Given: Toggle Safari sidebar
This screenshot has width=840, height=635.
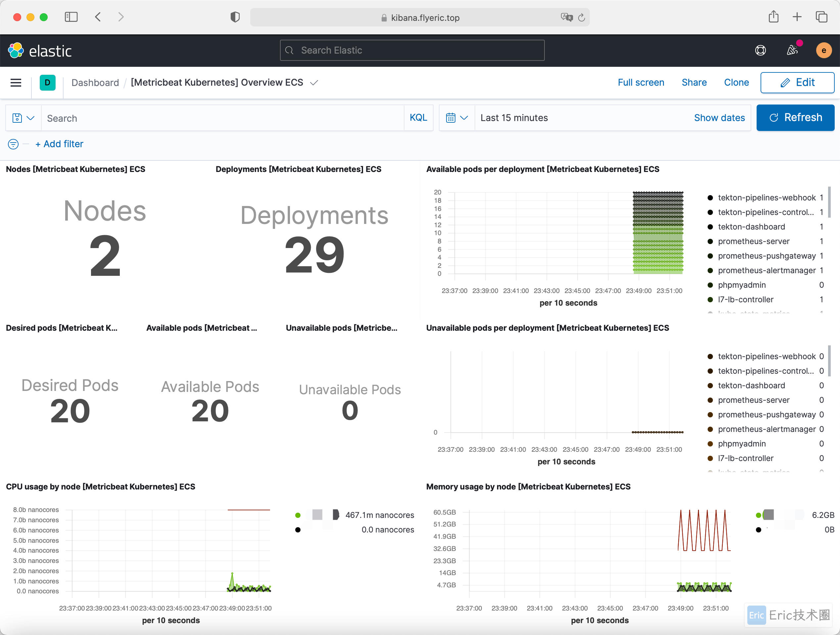Looking at the screenshot, I should pyautogui.click(x=71, y=17).
